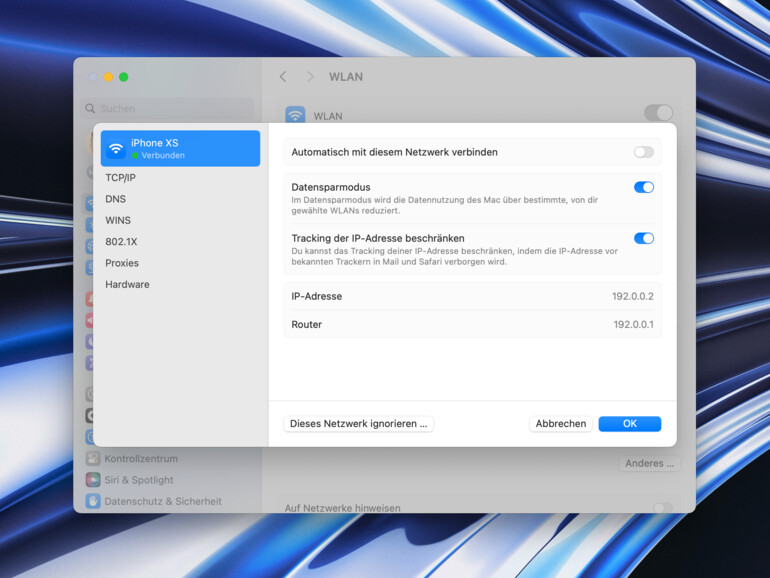Open the Proxies section

pyautogui.click(x=122, y=263)
